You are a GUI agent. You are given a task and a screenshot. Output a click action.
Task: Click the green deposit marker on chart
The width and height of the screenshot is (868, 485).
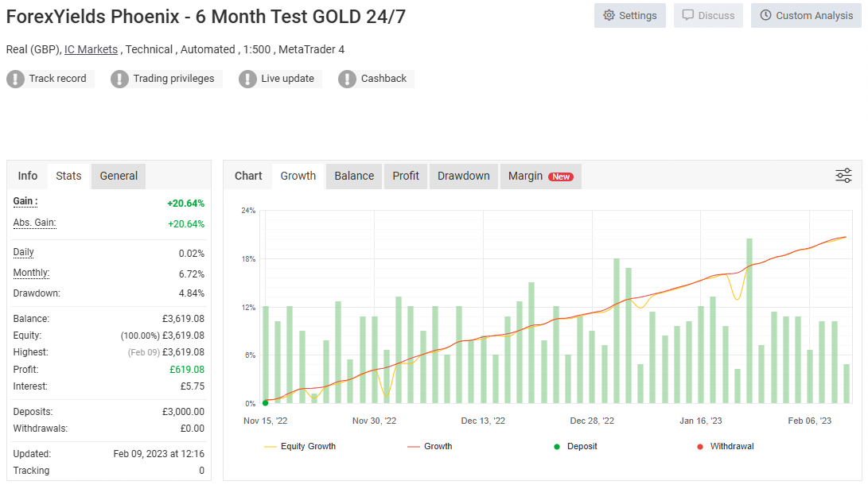click(266, 403)
